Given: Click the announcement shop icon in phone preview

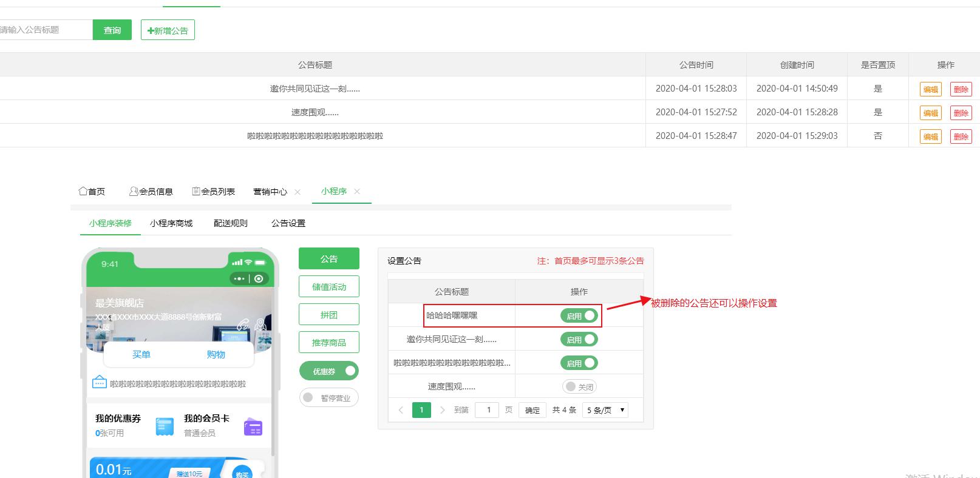Looking at the screenshot, I should [x=99, y=383].
